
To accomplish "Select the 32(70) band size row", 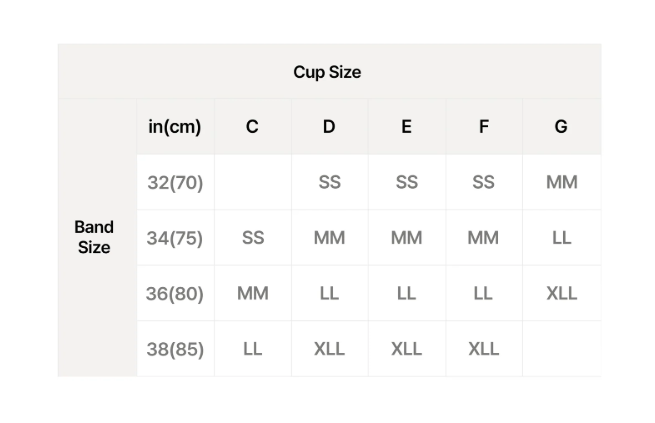I will [174, 182].
